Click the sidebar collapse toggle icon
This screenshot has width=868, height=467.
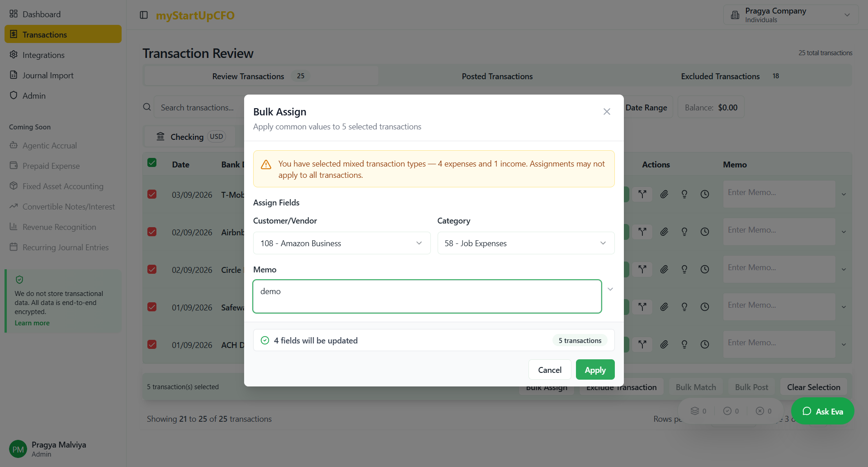click(x=144, y=15)
